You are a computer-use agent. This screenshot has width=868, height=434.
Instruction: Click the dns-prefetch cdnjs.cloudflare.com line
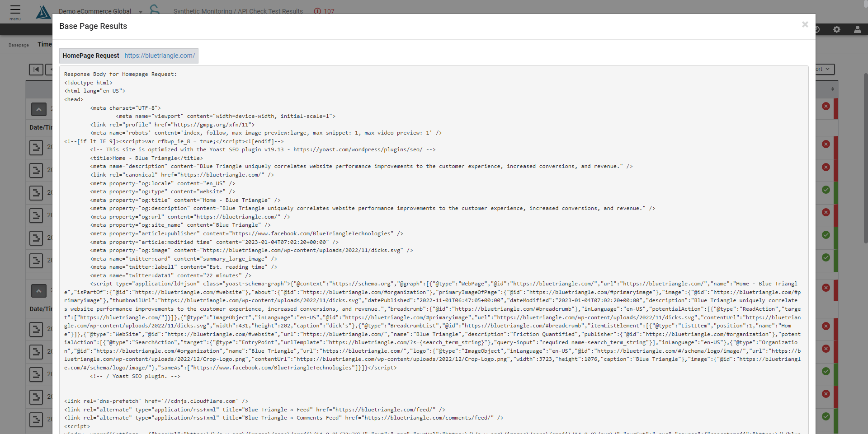156,401
